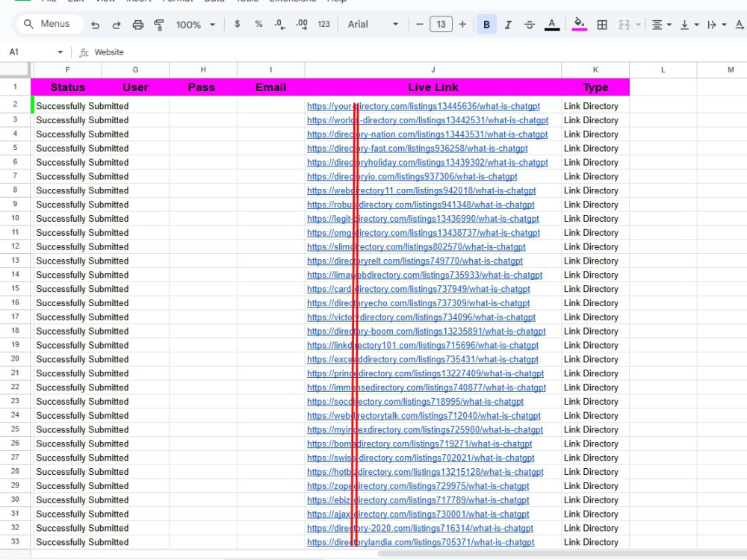Click the User header cell
This screenshot has height=560, width=747.
coord(135,87)
